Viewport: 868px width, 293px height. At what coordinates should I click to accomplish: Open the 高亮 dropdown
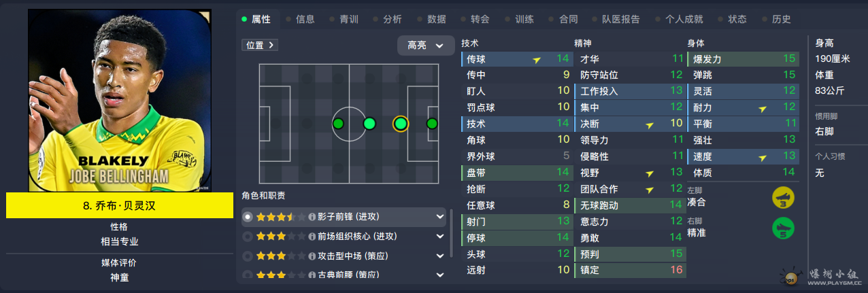[426, 46]
